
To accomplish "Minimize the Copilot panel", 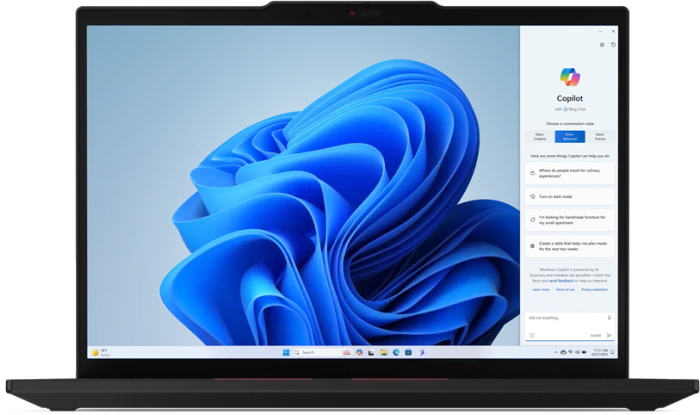I will pyautogui.click(x=600, y=32).
